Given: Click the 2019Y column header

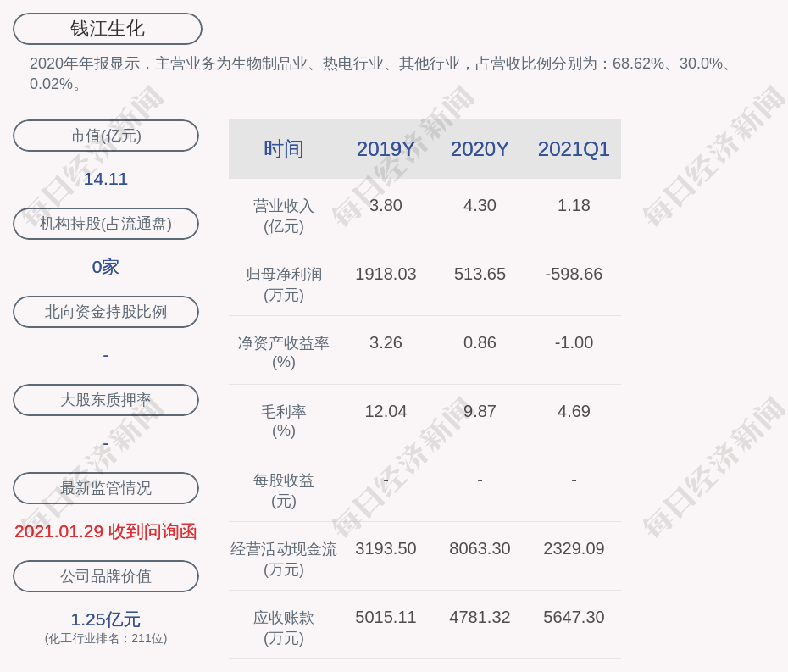Looking at the screenshot, I should [386, 149].
